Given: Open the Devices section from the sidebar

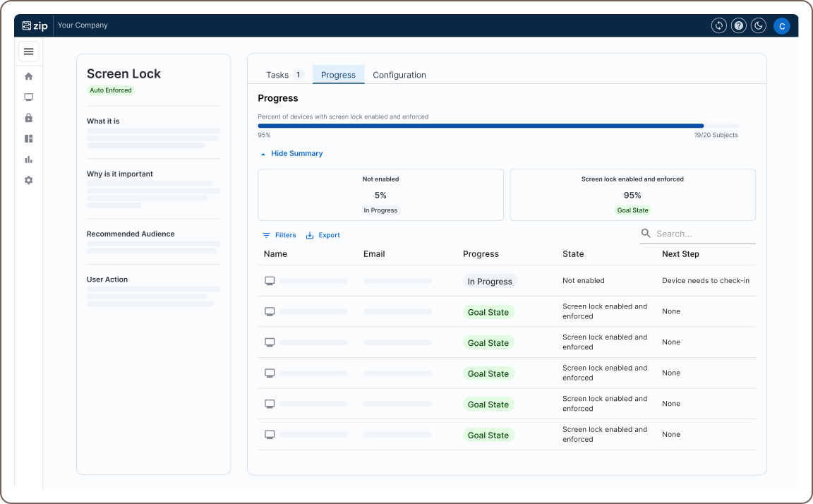Looking at the screenshot, I should 28,97.
